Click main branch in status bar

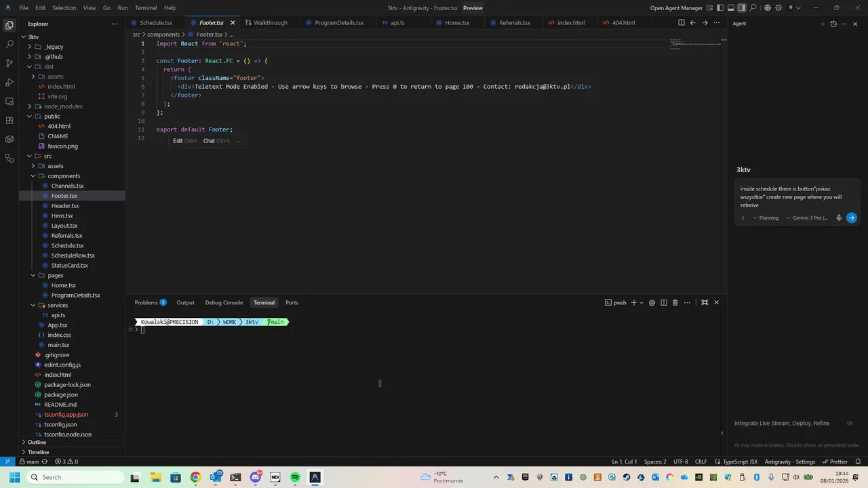pos(28,462)
